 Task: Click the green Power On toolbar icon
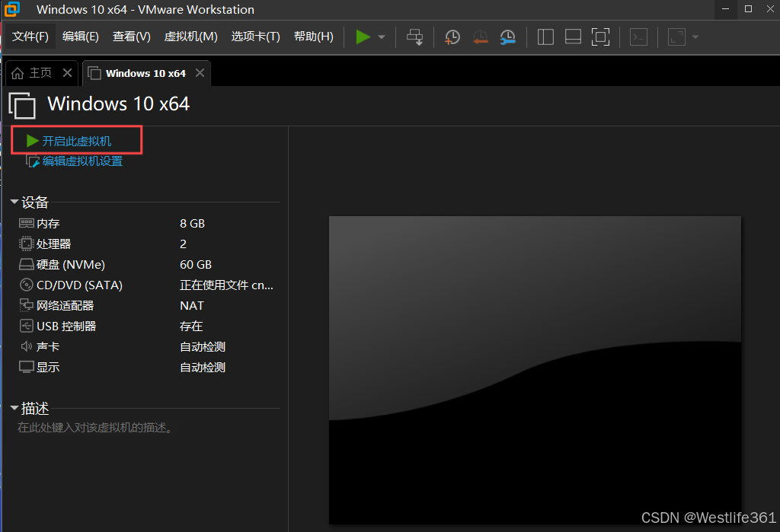pyautogui.click(x=363, y=37)
